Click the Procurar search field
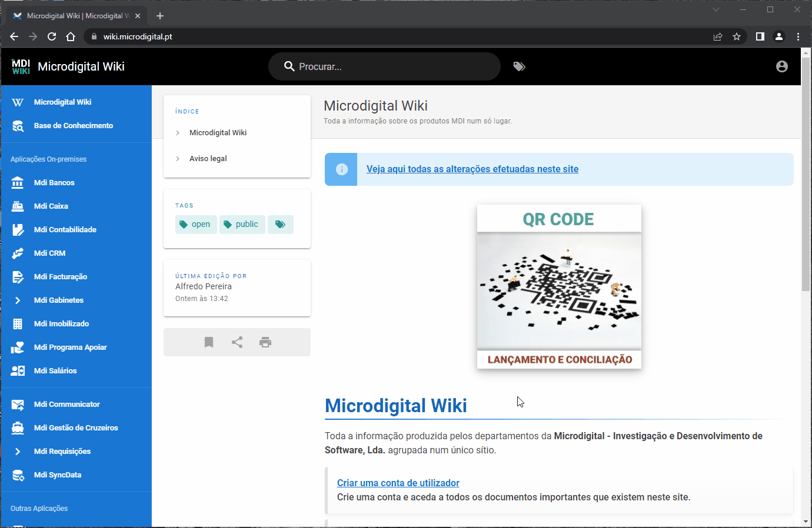This screenshot has width=812, height=528. pyautogui.click(x=384, y=66)
